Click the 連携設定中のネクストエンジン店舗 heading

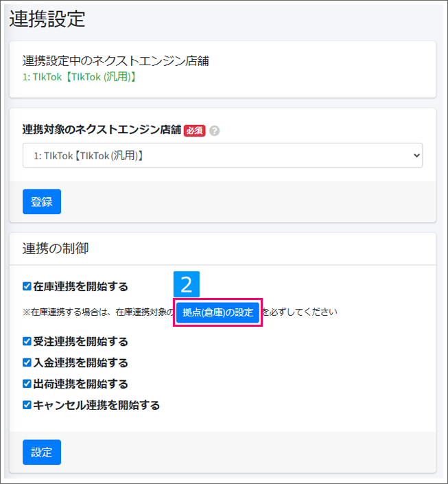tap(115, 61)
